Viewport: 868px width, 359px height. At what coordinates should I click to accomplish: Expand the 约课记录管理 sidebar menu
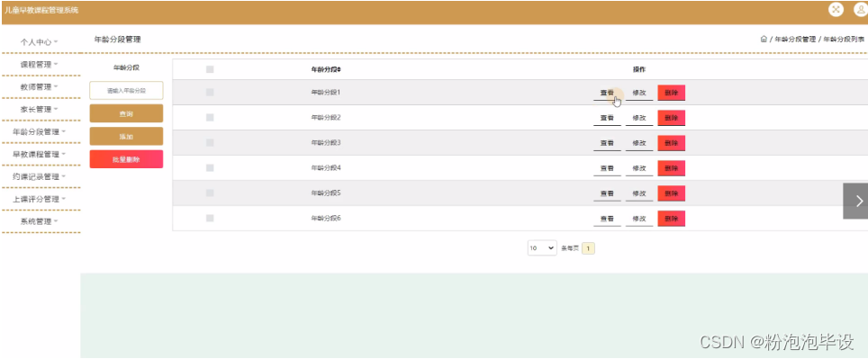40,176
